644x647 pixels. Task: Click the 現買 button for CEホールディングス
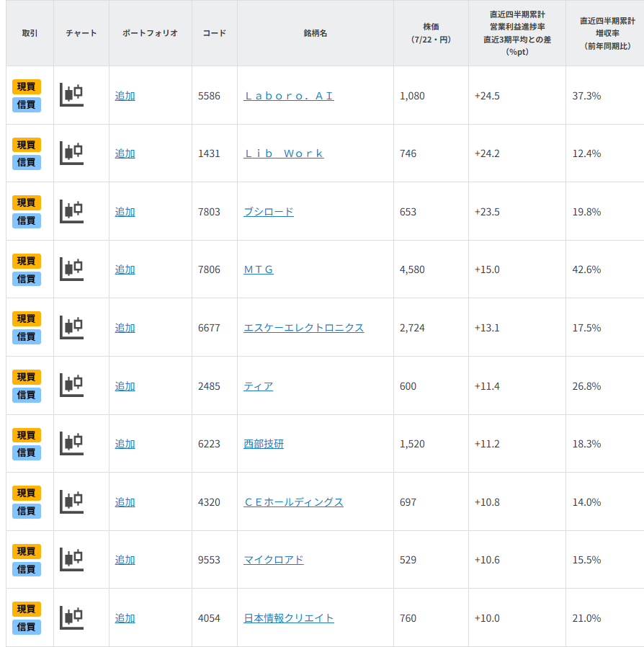(27, 493)
